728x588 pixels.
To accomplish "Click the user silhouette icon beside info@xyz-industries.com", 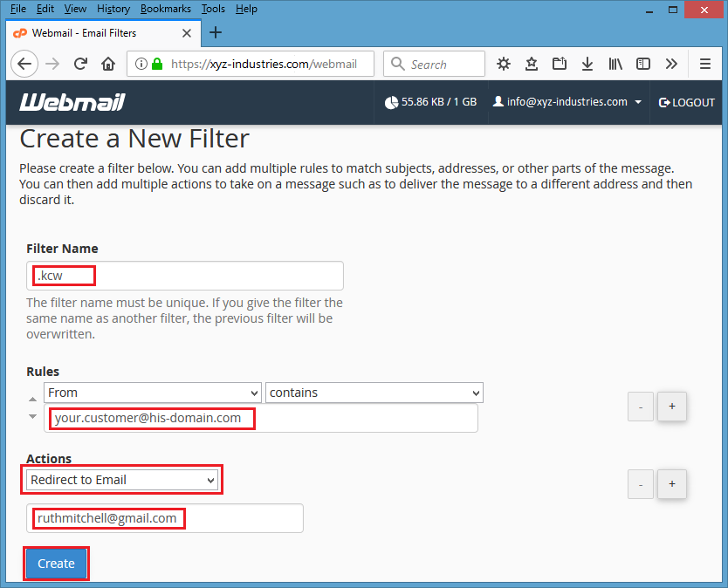I will (498, 101).
